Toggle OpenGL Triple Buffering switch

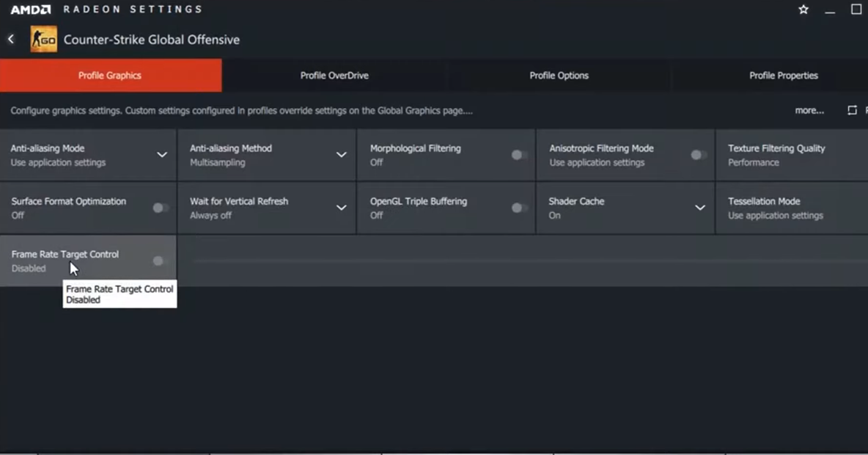[x=519, y=208]
